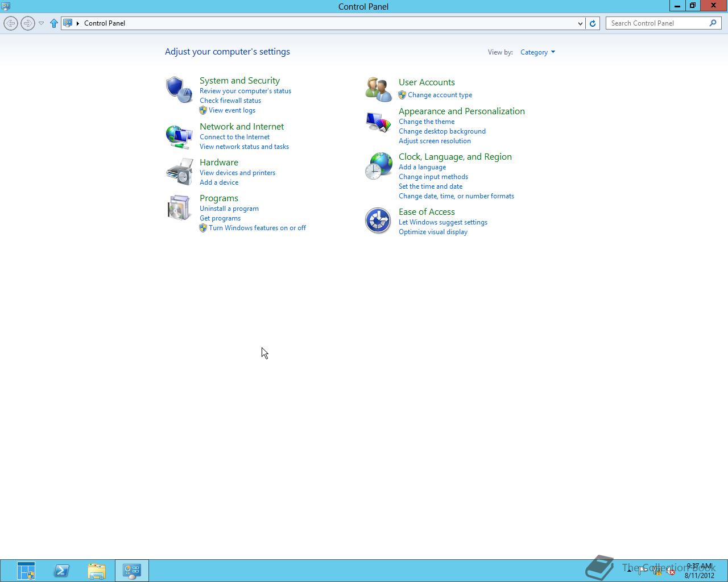
Task: Click the search magnifier icon
Action: pyautogui.click(x=713, y=23)
